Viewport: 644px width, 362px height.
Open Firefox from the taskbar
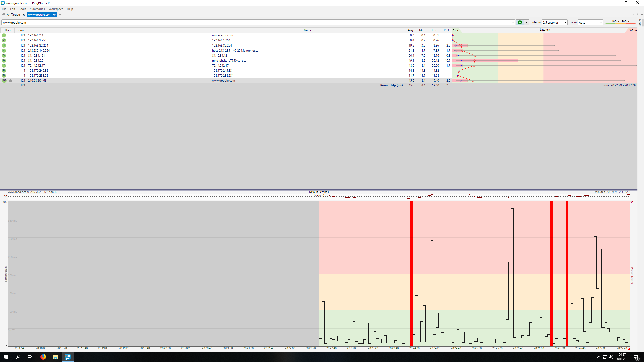tap(43, 357)
